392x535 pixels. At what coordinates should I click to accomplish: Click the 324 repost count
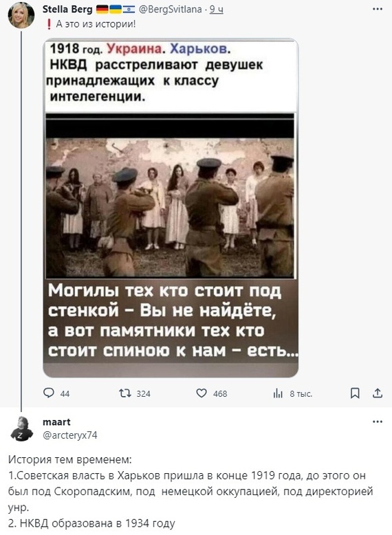coord(143,394)
